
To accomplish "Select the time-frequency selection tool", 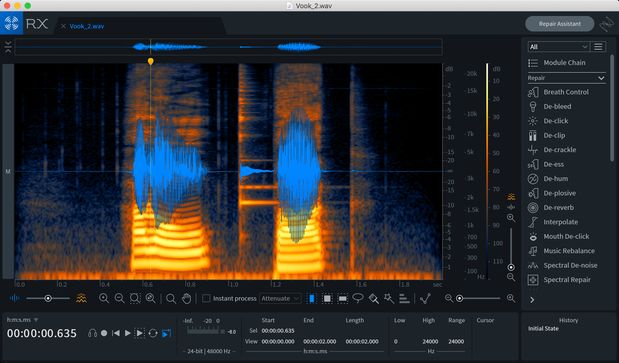I will (327, 299).
